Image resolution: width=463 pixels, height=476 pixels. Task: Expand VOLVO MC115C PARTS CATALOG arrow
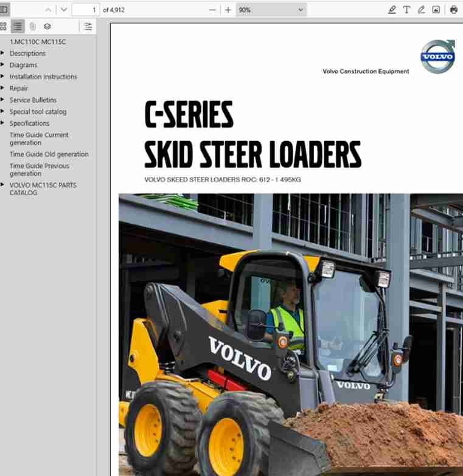click(2, 185)
